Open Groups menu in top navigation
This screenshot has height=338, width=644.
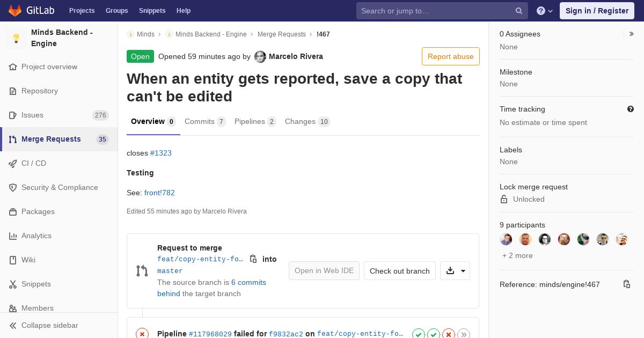point(116,11)
